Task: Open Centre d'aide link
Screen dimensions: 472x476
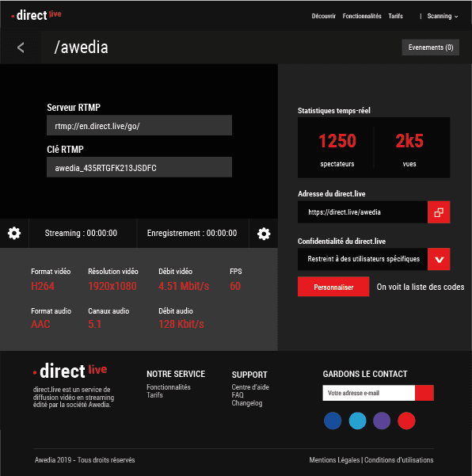Action: tap(250, 387)
